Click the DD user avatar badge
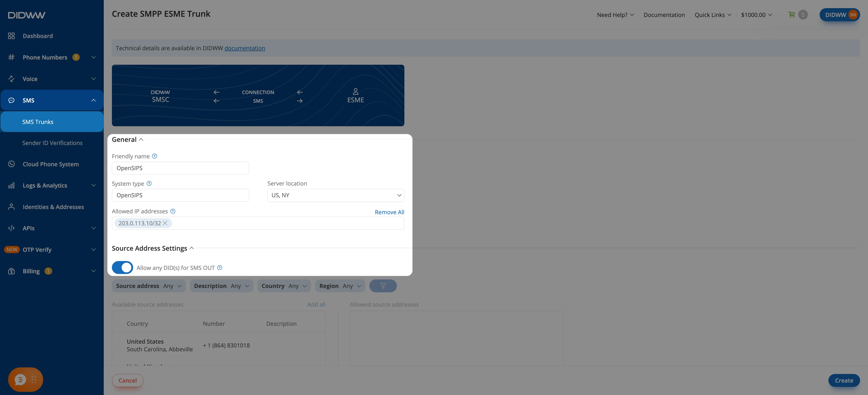Image resolution: width=868 pixels, height=395 pixels. (853, 15)
